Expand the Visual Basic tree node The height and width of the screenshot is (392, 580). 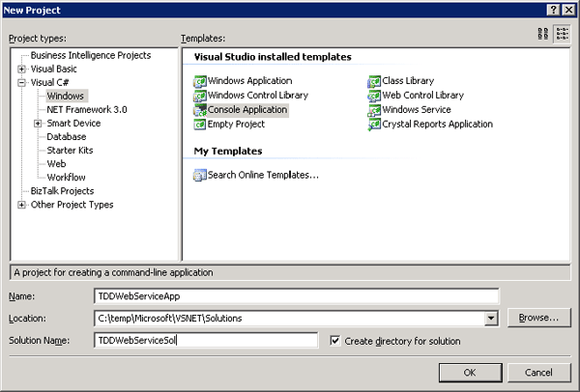click(x=22, y=70)
